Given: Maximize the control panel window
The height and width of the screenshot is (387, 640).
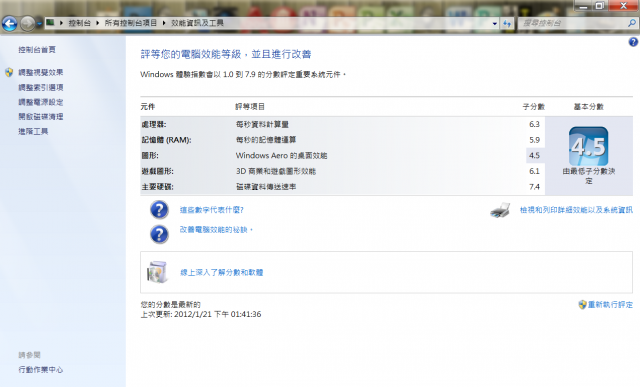Looking at the screenshot, I should (600, 6).
